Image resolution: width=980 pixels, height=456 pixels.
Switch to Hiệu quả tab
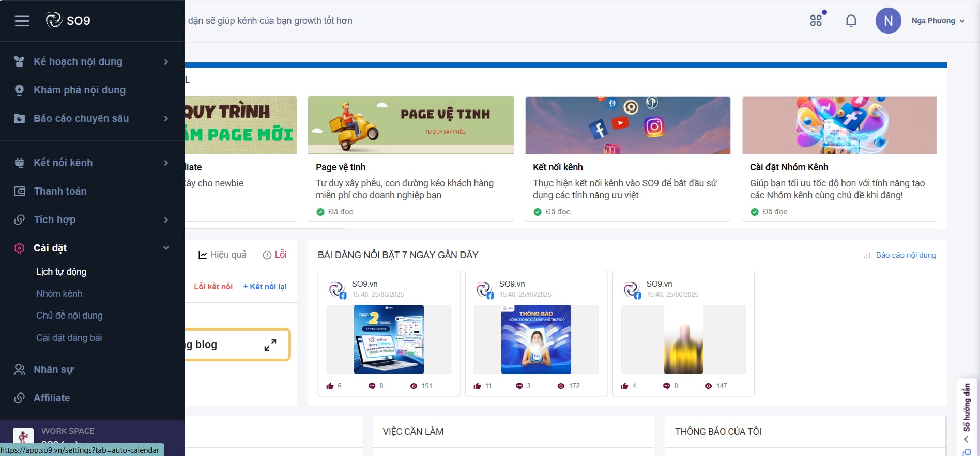click(x=222, y=255)
